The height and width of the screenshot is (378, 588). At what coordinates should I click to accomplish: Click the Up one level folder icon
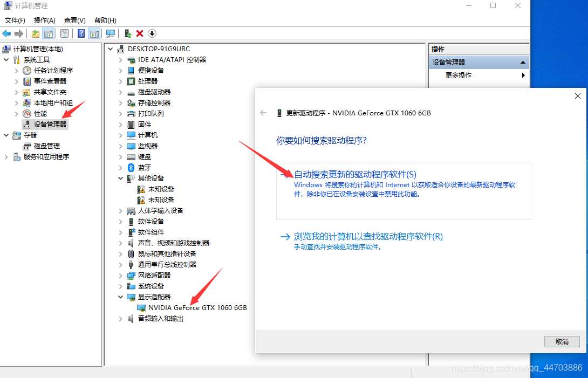[36, 34]
